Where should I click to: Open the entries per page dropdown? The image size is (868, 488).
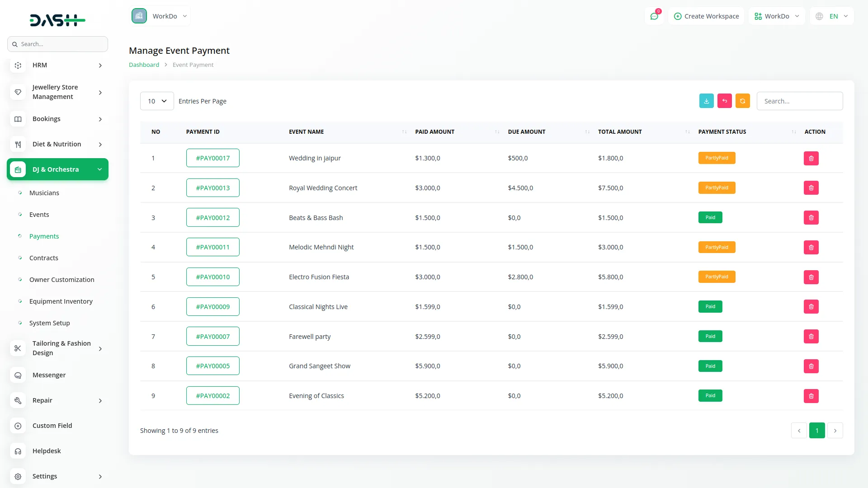click(157, 101)
